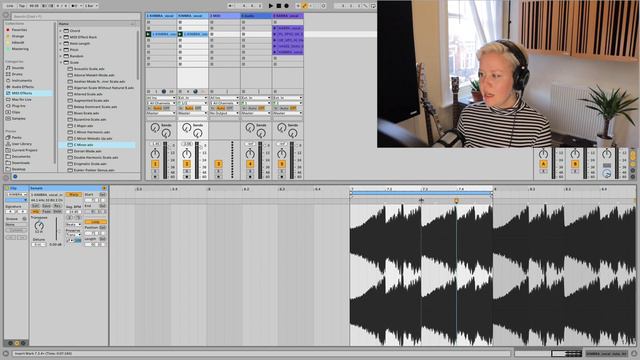Launch the clip on track 1

tap(149, 34)
